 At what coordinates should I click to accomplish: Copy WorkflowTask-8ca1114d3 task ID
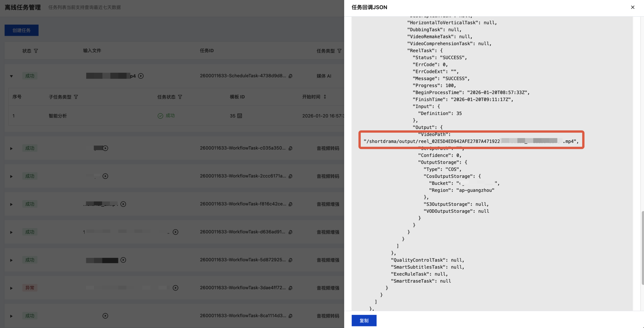pos(290,316)
